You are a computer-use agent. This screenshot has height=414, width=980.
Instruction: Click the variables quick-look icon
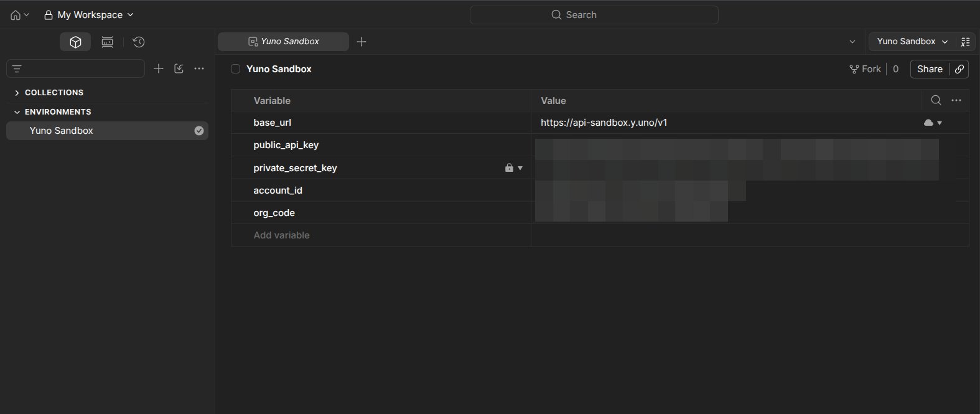pyautogui.click(x=966, y=42)
